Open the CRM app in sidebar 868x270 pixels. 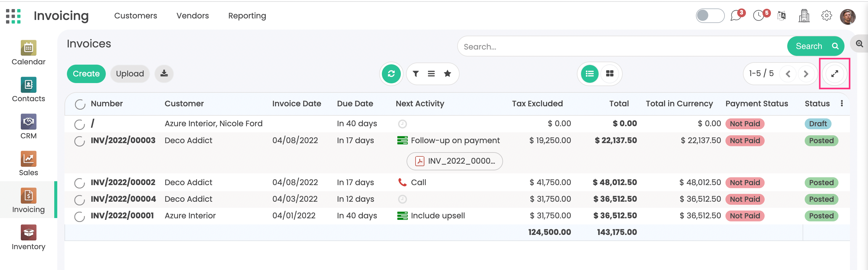coord(28,127)
